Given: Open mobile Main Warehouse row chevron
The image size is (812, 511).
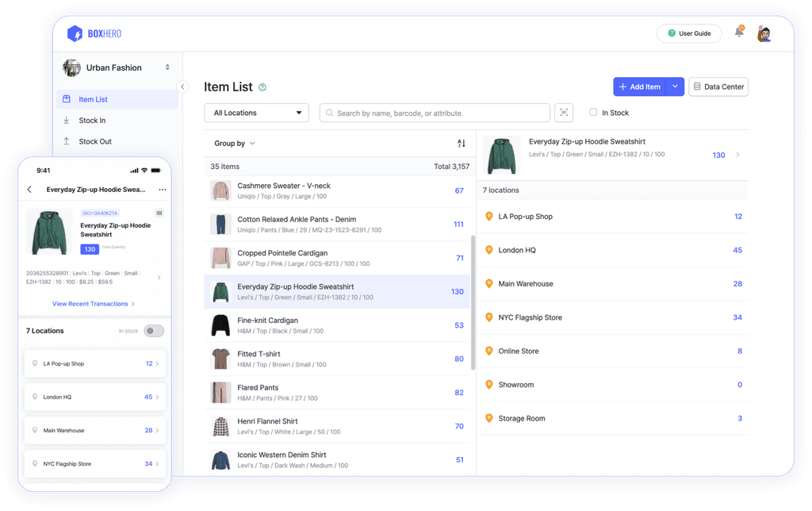Looking at the screenshot, I should [x=158, y=431].
